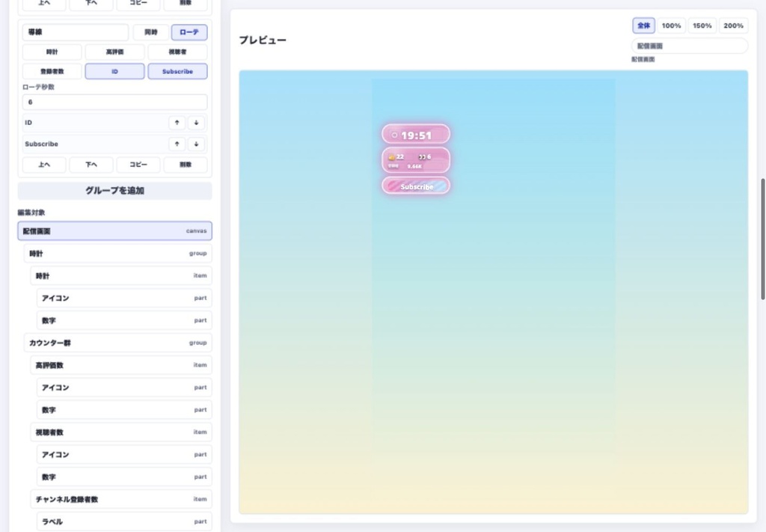766x532 pixels.
Task: Click 下へ below the Subscribe row
Action: coord(91,165)
